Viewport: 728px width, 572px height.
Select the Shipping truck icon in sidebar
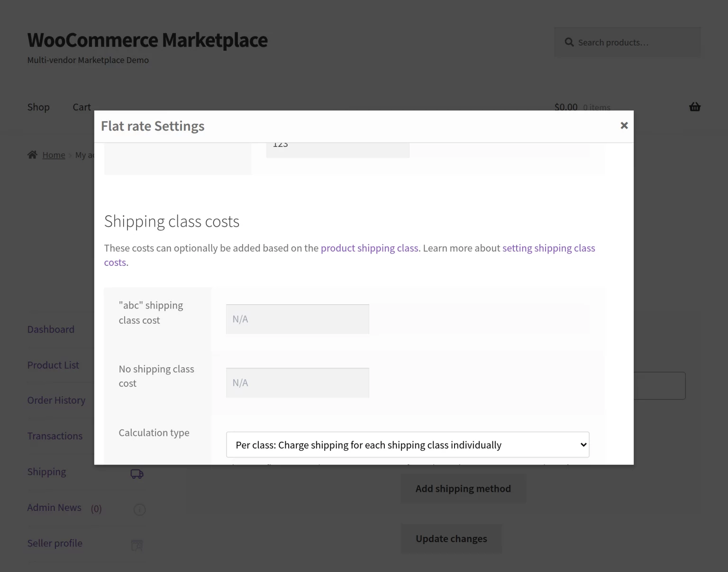pos(136,473)
